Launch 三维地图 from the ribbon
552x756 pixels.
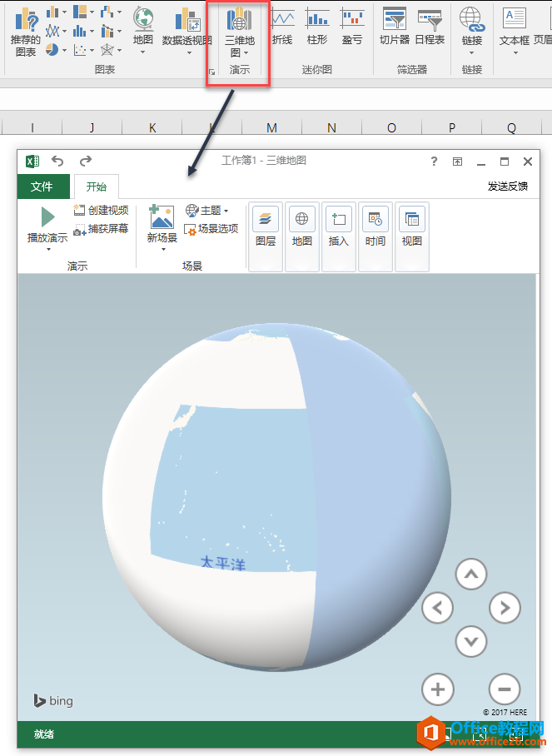click(240, 32)
